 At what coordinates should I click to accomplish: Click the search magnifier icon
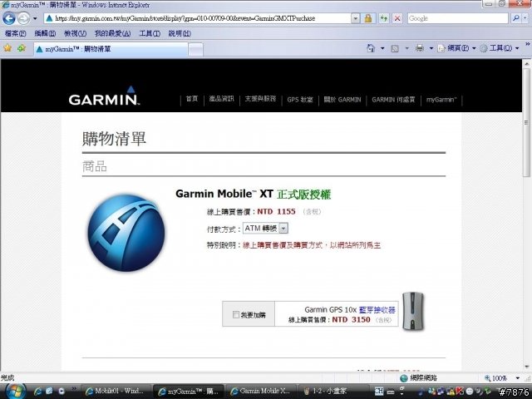515,18
